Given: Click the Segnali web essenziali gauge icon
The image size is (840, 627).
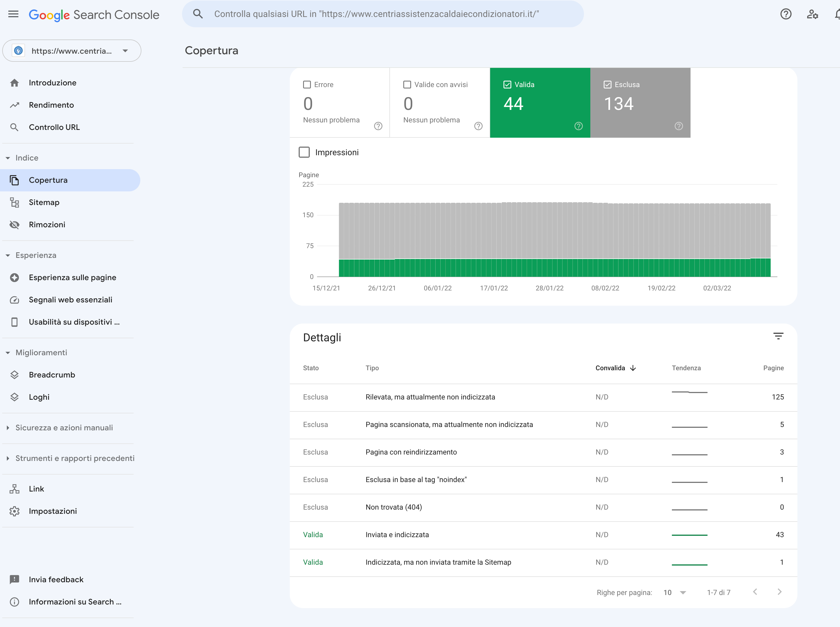Looking at the screenshot, I should tap(14, 300).
